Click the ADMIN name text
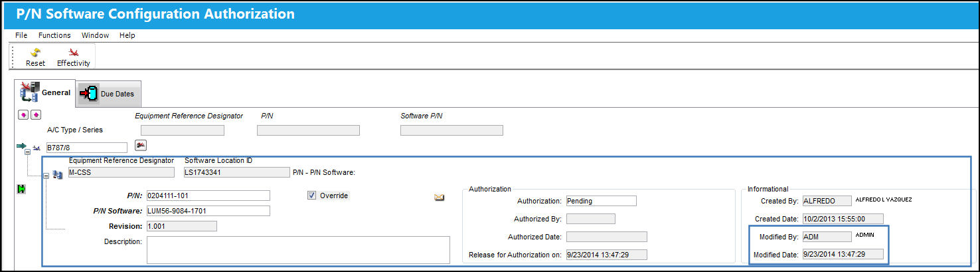Screen dimensions: 980x272 (865, 235)
